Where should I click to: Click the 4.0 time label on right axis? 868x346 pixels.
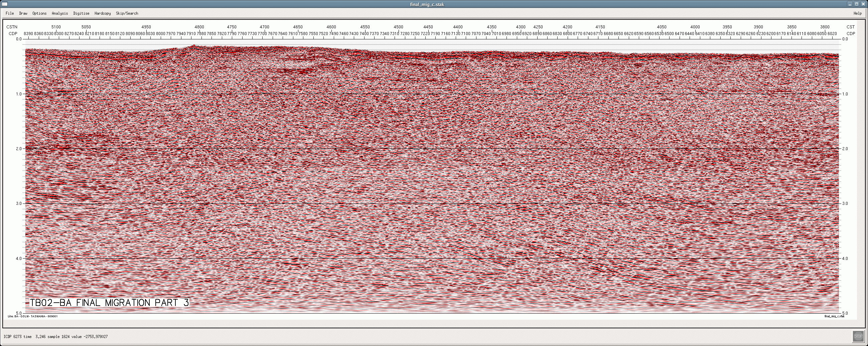845,259
